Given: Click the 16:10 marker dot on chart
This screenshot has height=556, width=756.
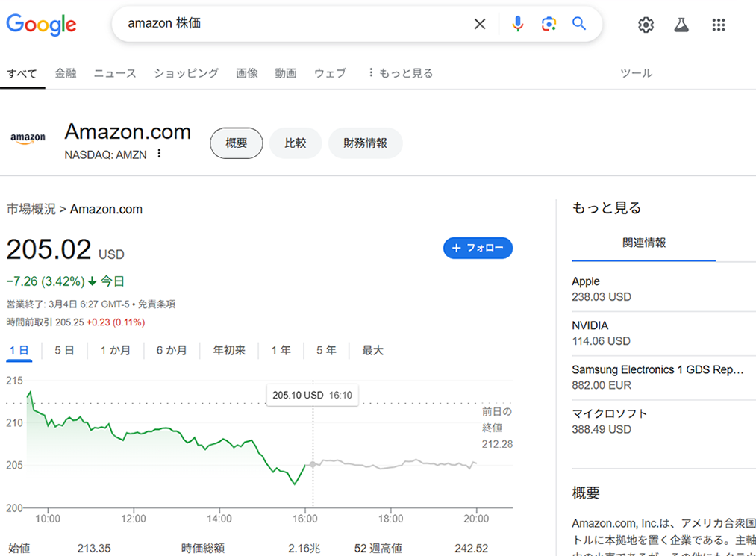Looking at the screenshot, I should [313, 464].
